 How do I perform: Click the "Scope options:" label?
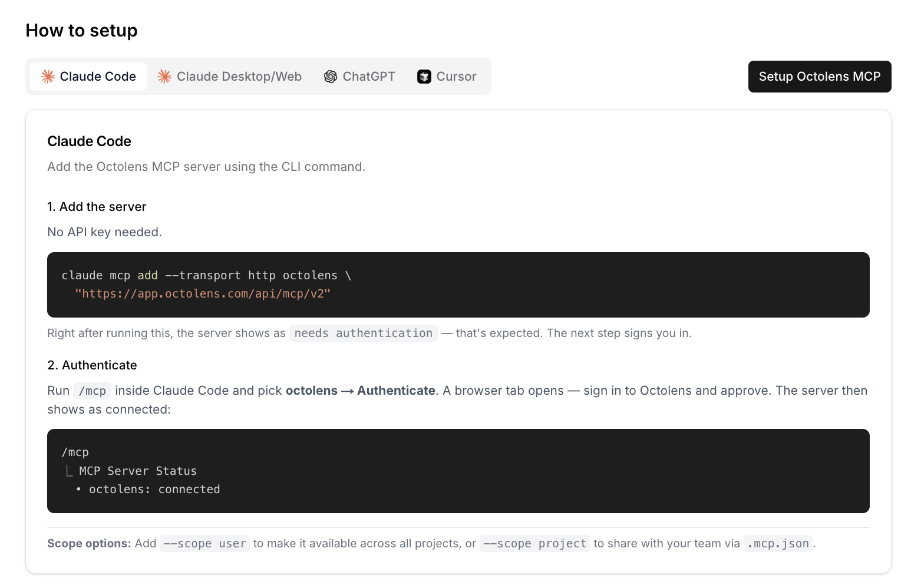[x=89, y=544]
